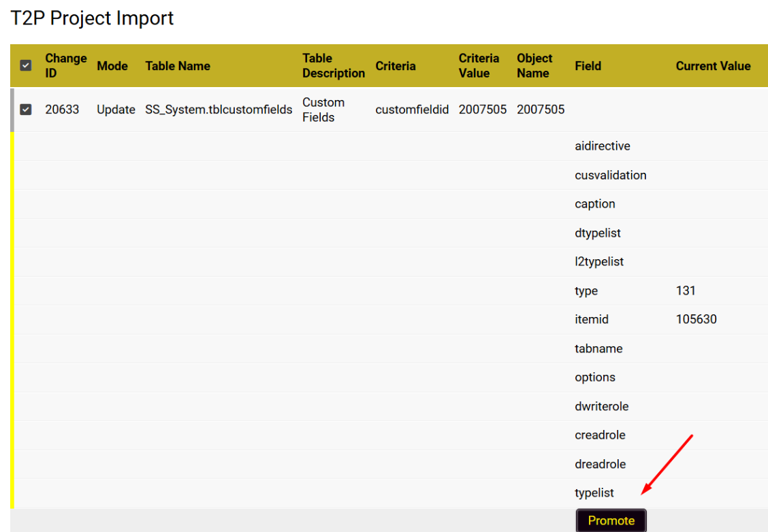768x532 pixels.
Task: Click the Custom Fields description cell
Action: tap(323, 110)
